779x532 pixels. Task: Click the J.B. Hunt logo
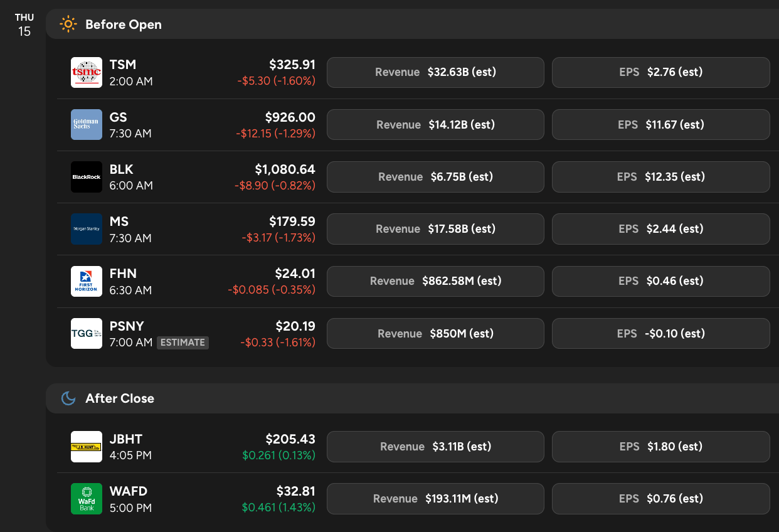[x=87, y=447]
